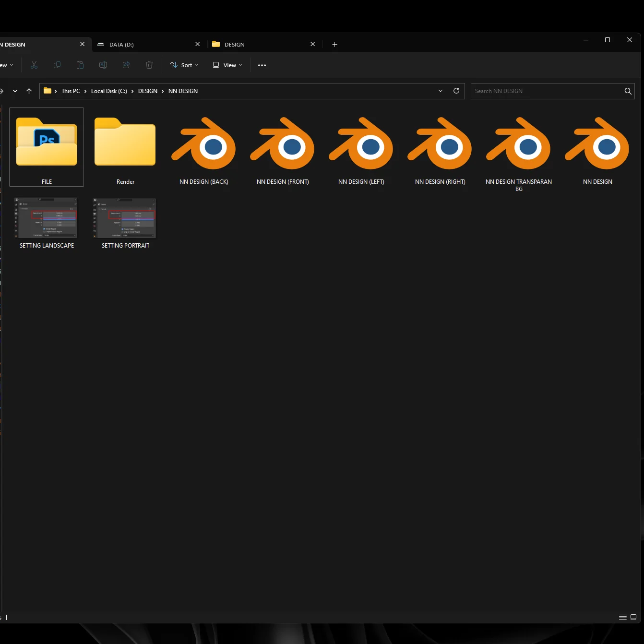Close the DESIGN tab
The width and height of the screenshot is (644, 644).
pyautogui.click(x=312, y=44)
